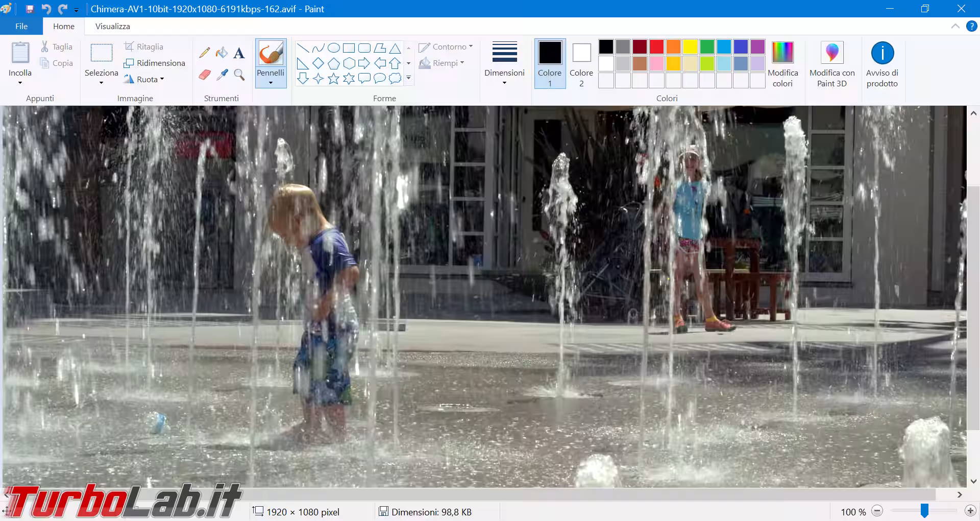980x521 pixels.
Task: Select the Color picker eyedropper tool
Action: pos(222,75)
